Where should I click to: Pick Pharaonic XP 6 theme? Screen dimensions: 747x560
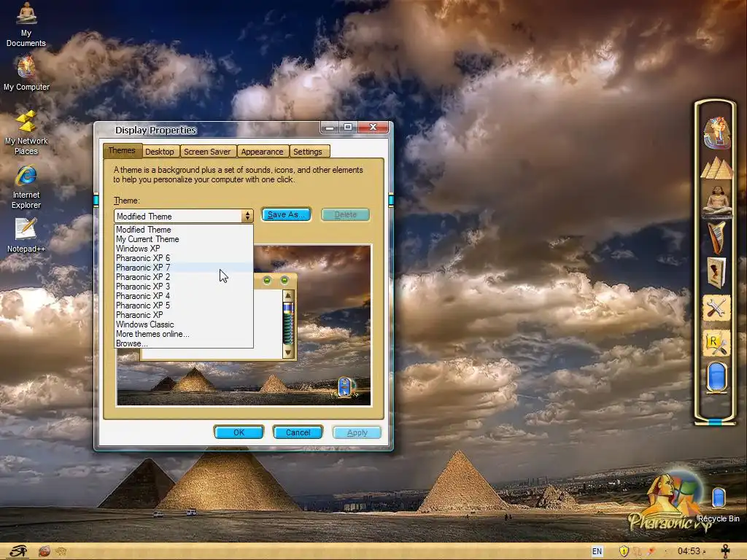(184, 258)
